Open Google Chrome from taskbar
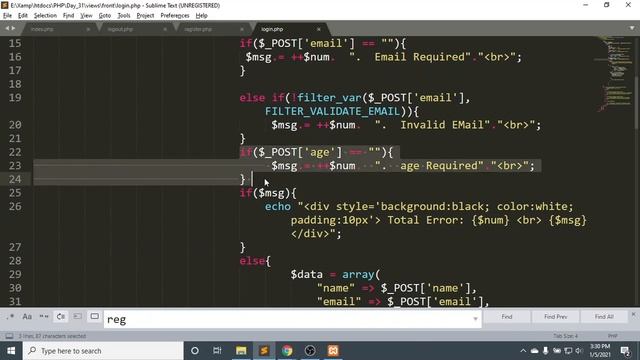Image resolution: width=640 pixels, height=360 pixels. [x=287, y=351]
